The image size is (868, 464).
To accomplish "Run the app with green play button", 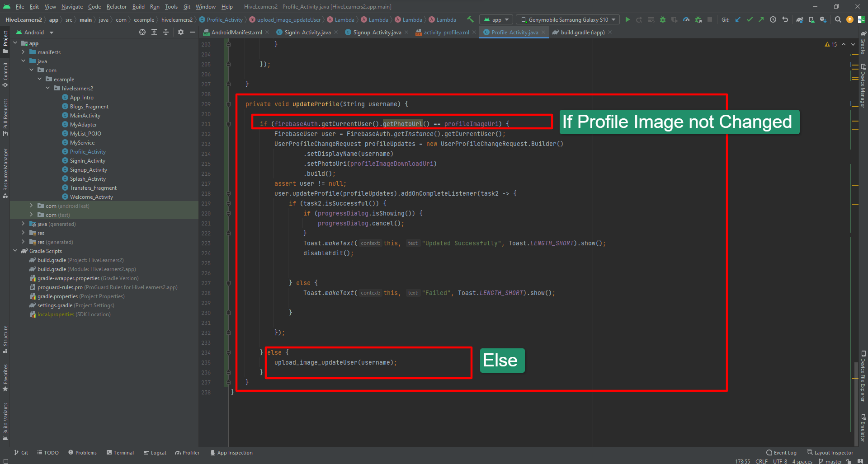I will (x=627, y=19).
